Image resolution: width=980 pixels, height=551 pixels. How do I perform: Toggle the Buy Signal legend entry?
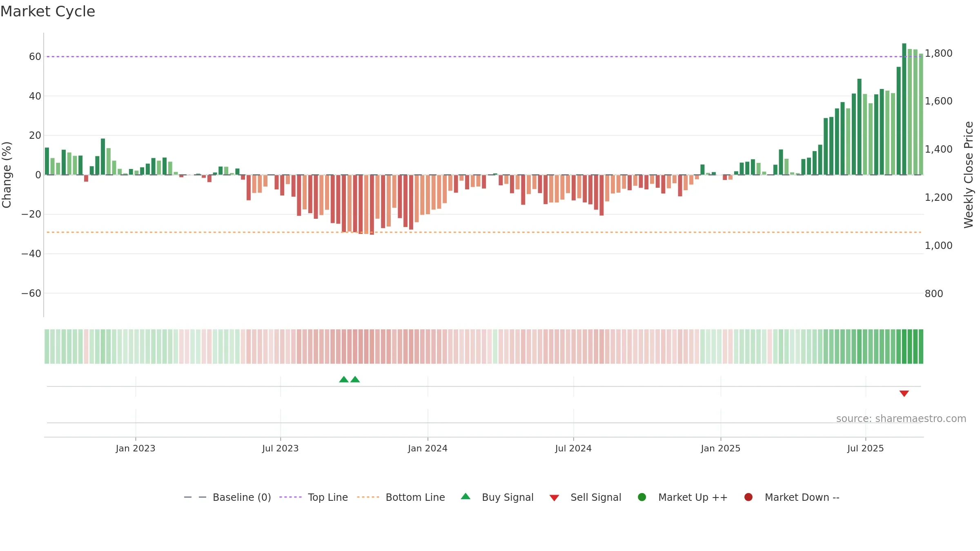[x=497, y=497]
